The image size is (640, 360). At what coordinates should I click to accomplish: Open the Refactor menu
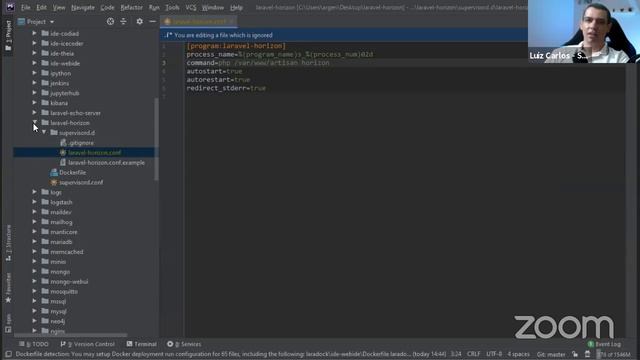[x=131, y=7]
